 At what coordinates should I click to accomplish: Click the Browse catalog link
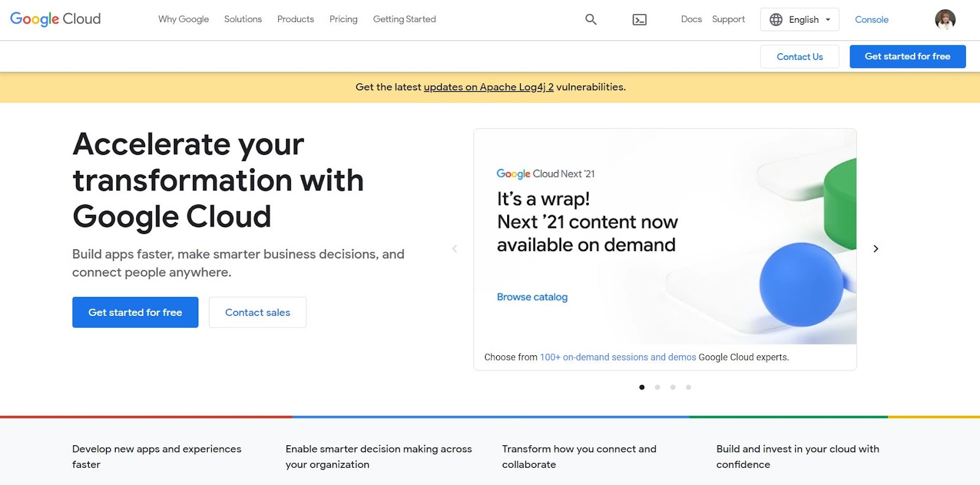tap(532, 297)
